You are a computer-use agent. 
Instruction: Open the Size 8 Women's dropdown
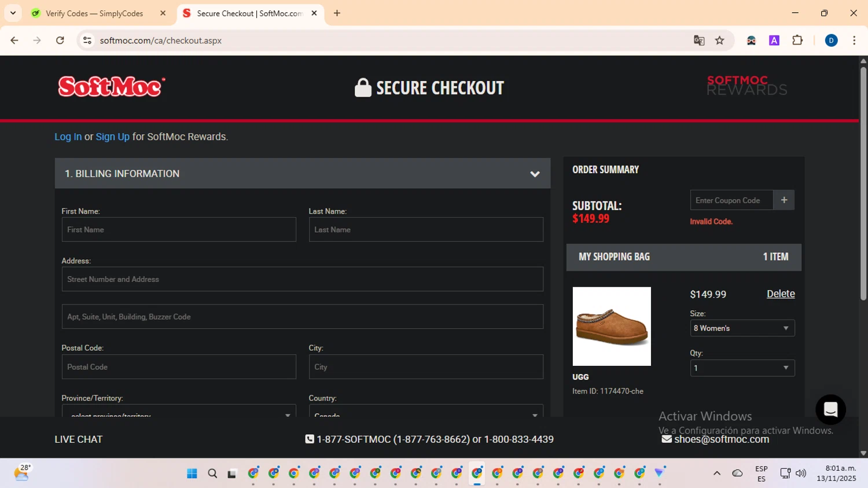pyautogui.click(x=742, y=328)
